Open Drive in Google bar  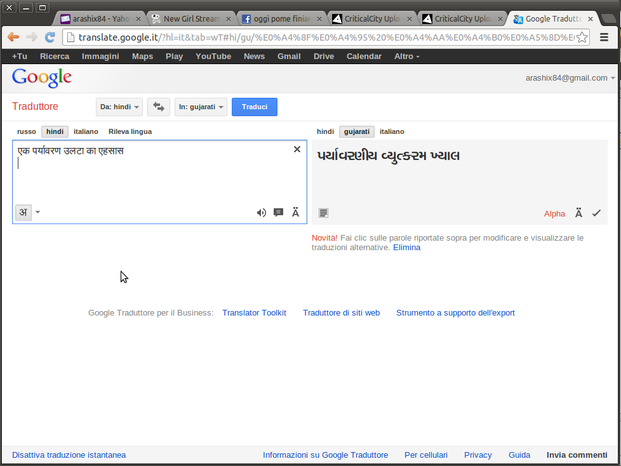tap(324, 56)
